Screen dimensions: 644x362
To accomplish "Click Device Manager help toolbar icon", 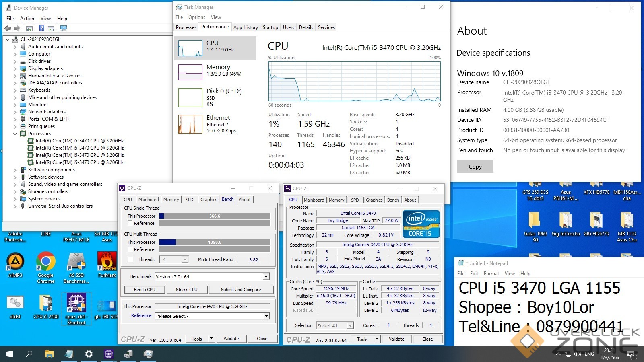I will pyautogui.click(x=41, y=29).
